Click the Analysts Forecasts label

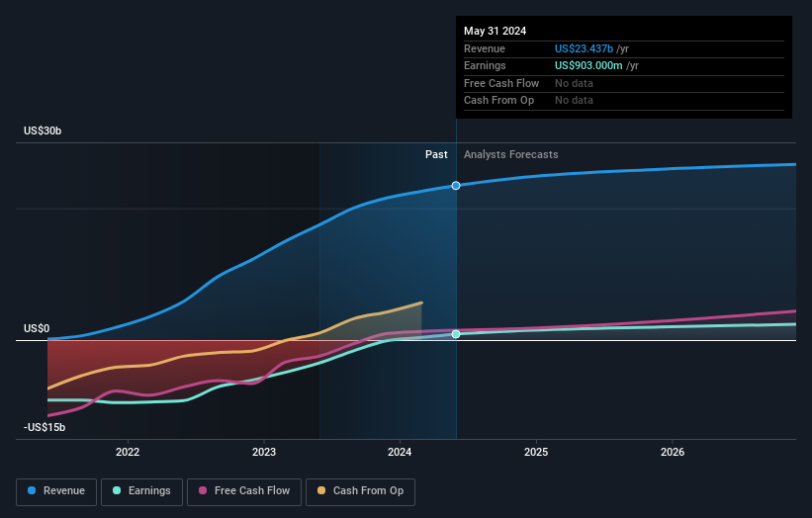[511, 154]
